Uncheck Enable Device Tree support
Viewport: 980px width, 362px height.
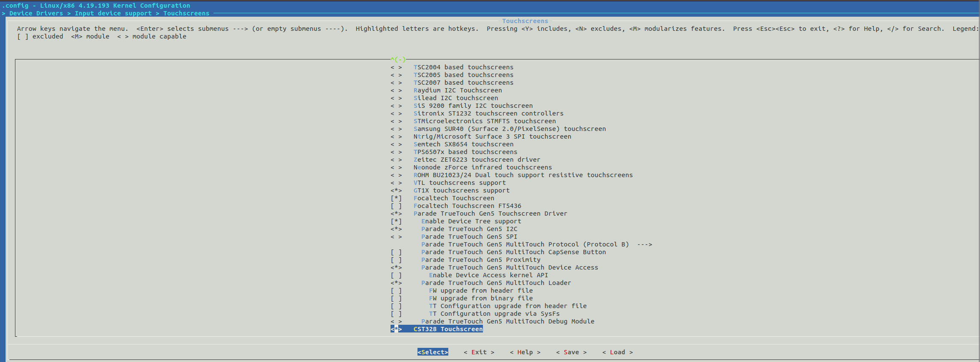396,221
